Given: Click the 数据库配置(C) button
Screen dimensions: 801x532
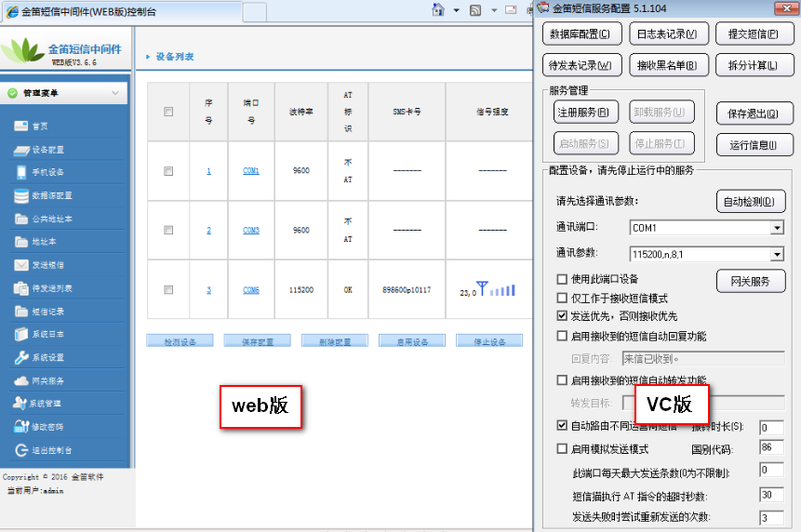Looking at the screenshot, I should (580, 34).
